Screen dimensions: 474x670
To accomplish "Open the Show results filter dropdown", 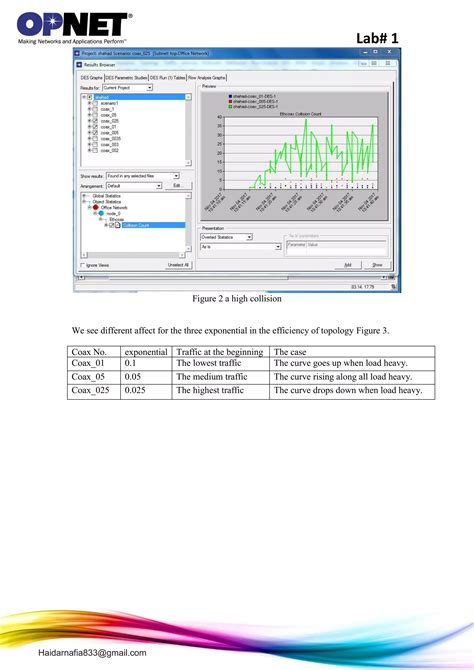I will click(x=143, y=176).
